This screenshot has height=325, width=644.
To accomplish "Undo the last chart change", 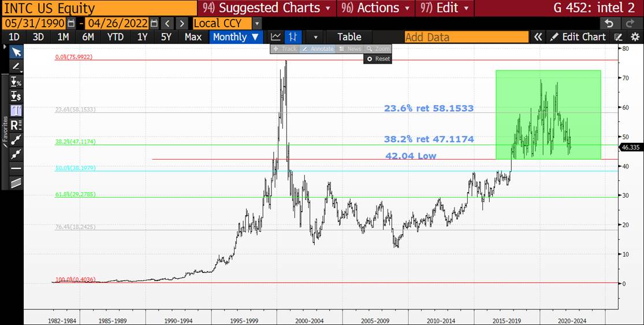I will click(609, 23).
